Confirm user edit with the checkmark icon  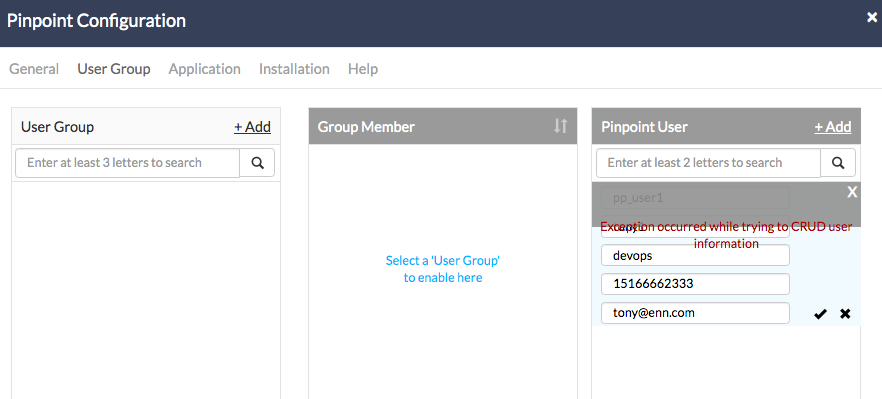(x=820, y=314)
